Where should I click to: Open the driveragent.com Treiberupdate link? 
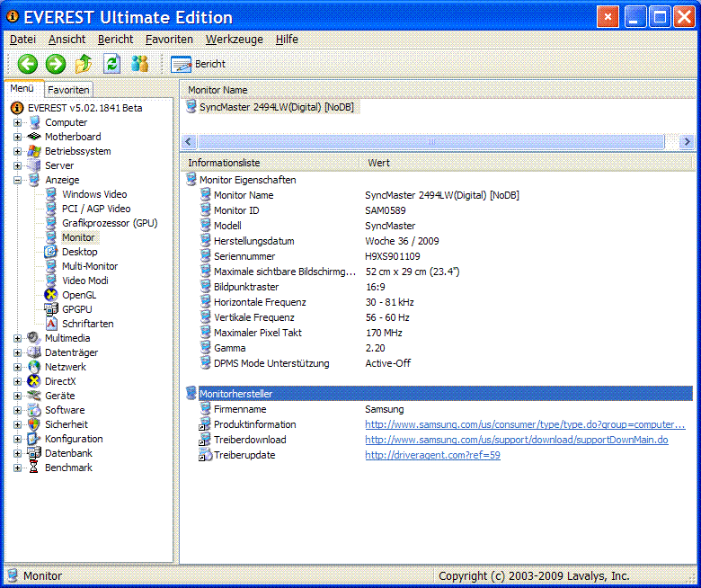[x=432, y=455]
